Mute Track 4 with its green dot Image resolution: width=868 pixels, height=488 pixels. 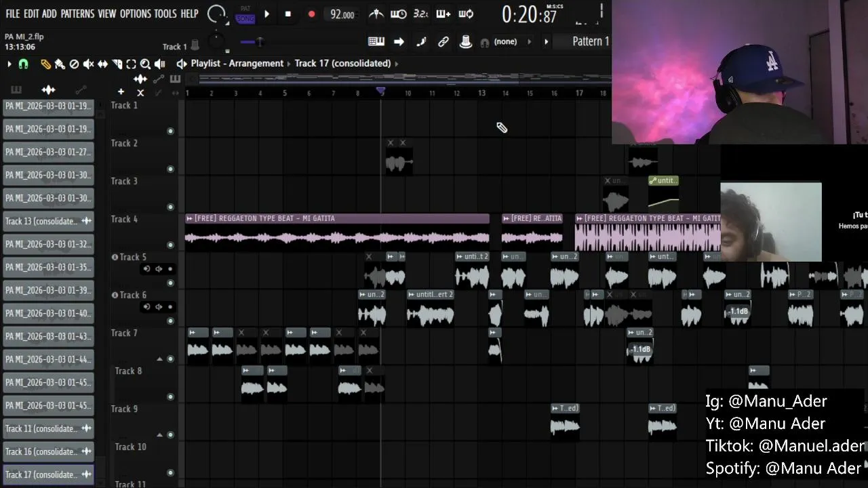170,245
